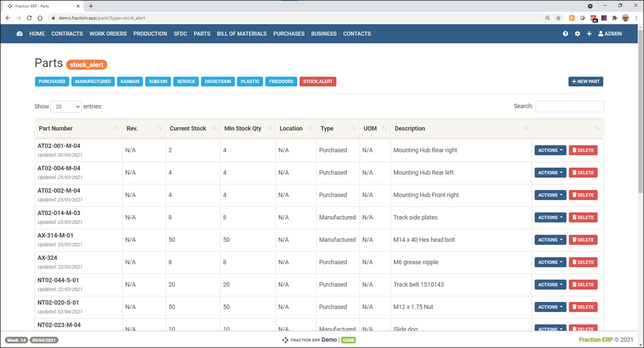Open the settings gear icon in navbar
This screenshot has width=644, height=348.
(577, 34)
